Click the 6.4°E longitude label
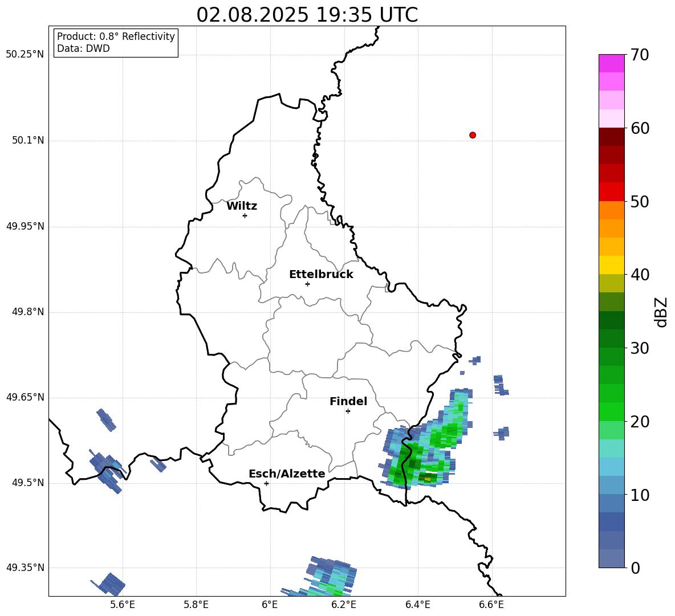This screenshot has width=675, height=616. [417, 605]
